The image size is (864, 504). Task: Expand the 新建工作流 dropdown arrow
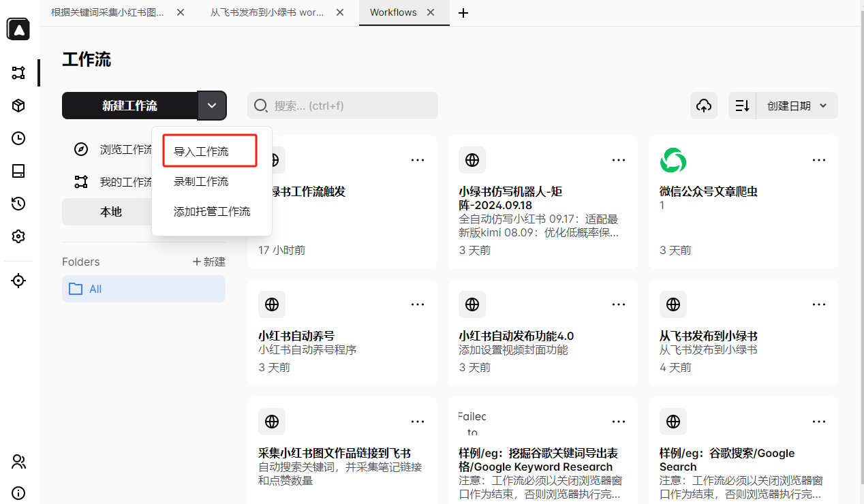click(x=212, y=106)
